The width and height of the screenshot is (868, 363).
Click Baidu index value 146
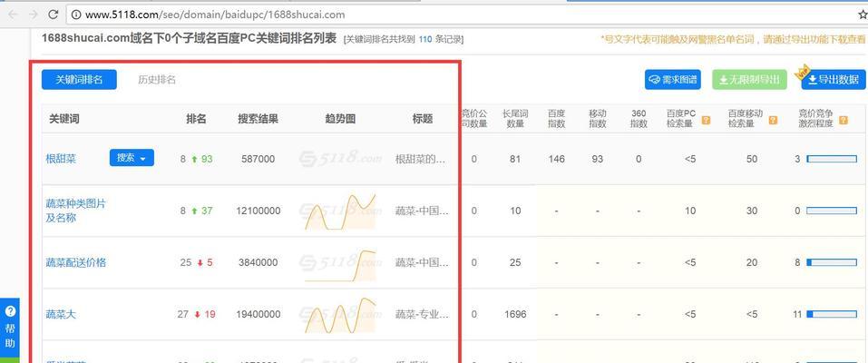pos(556,159)
